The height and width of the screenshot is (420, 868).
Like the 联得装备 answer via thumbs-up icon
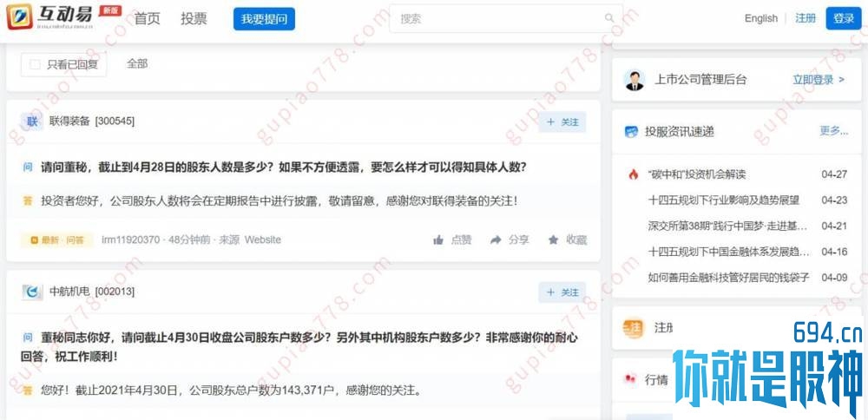pyautogui.click(x=438, y=240)
